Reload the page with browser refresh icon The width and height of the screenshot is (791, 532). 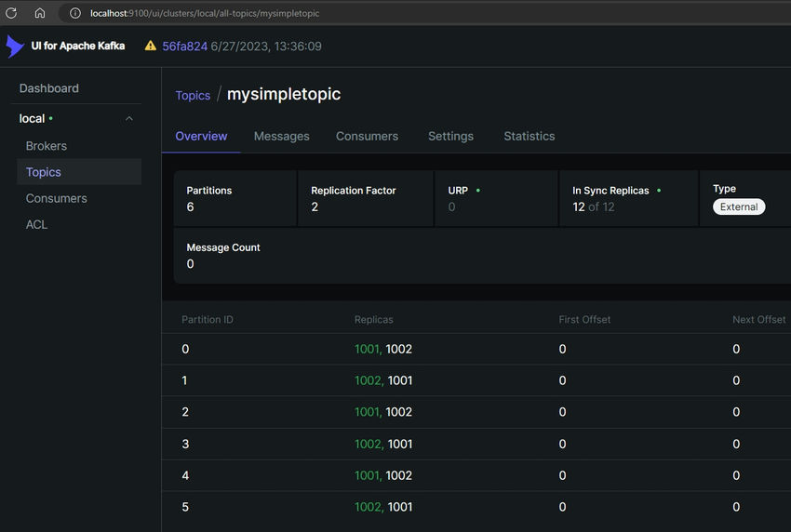coord(11,13)
